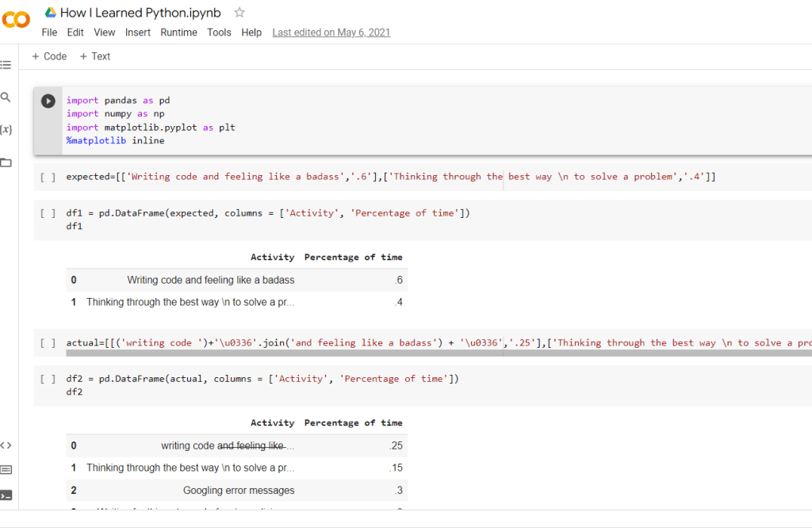Image resolution: width=812 pixels, height=531 pixels.
Task: Open the File menu
Action: tap(49, 32)
